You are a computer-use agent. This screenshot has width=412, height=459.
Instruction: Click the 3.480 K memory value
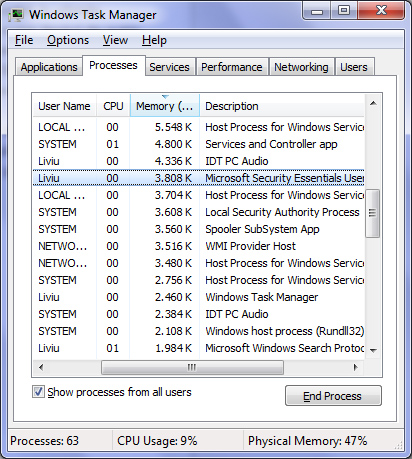click(173, 263)
